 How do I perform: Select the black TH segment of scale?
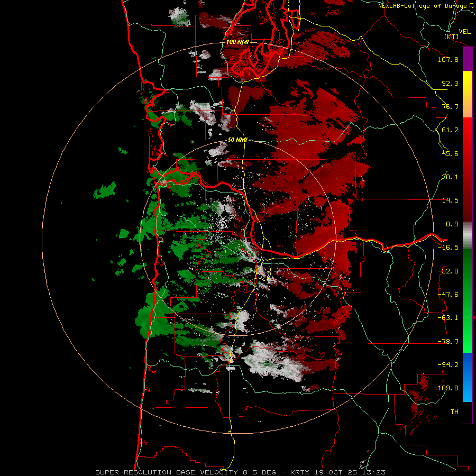pyautogui.click(x=467, y=413)
